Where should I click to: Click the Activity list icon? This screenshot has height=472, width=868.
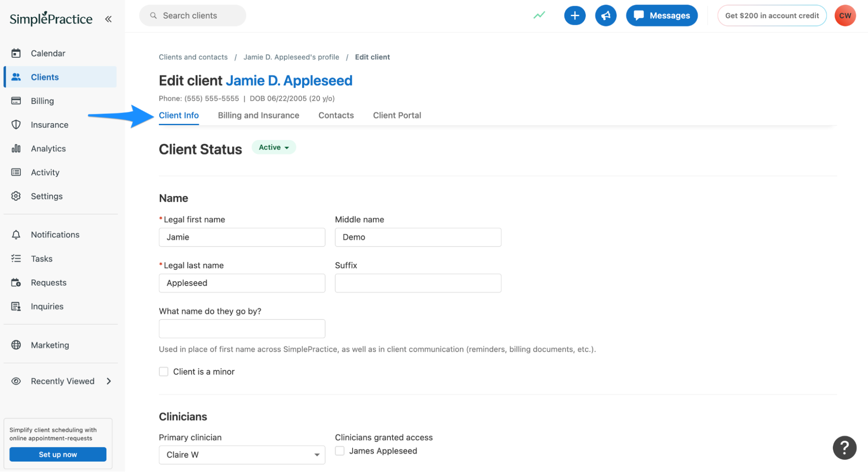16,173
